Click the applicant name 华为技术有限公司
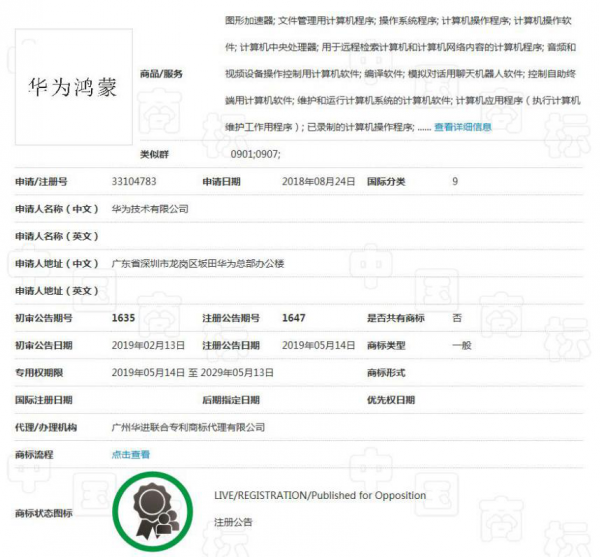This screenshot has width=600, height=557. (149, 209)
